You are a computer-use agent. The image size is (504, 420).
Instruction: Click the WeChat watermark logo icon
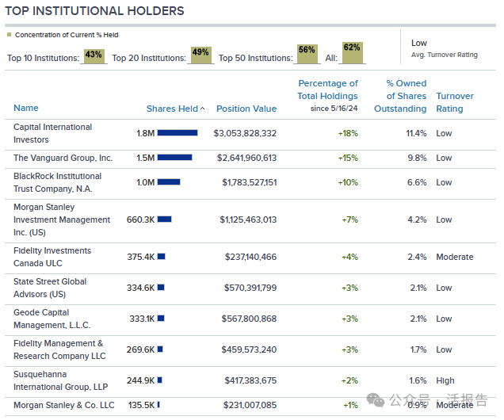coord(377,400)
